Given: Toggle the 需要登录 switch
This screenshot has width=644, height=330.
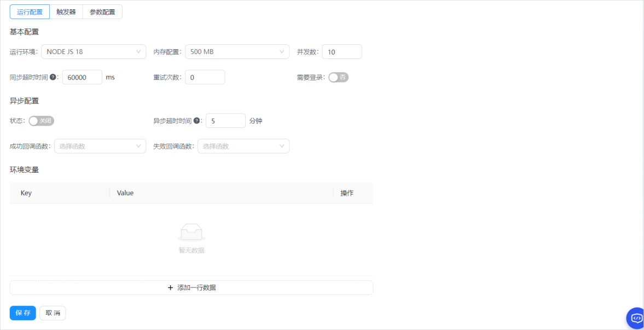Looking at the screenshot, I should [x=339, y=77].
